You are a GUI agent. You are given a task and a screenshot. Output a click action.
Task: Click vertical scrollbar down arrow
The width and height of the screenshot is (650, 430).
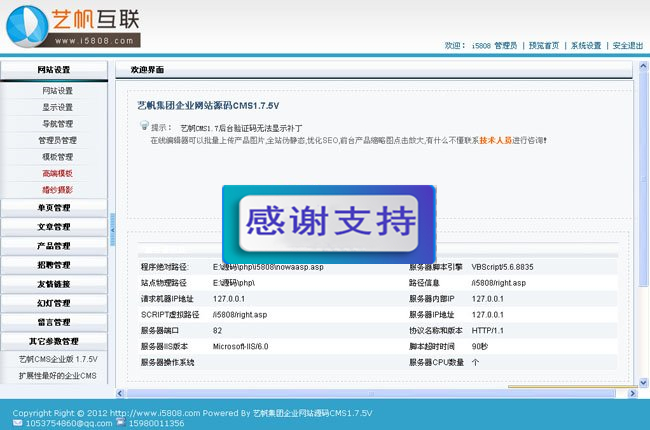click(x=643, y=383)
